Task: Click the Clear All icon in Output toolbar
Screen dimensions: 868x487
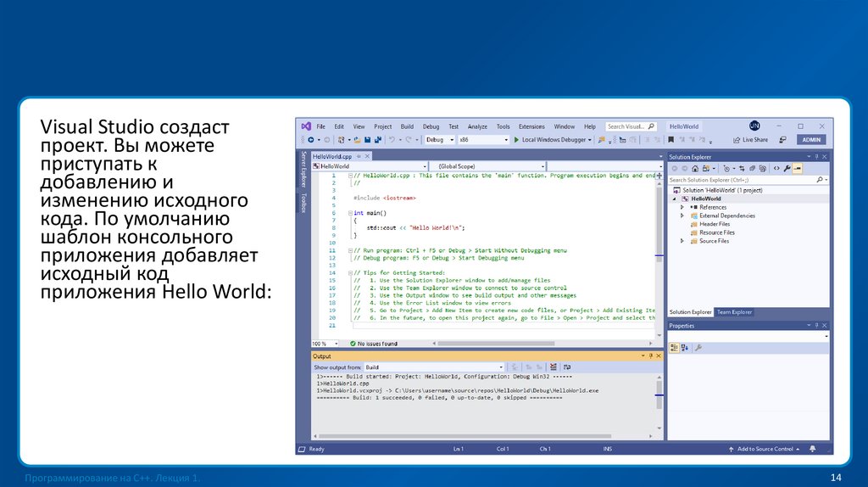Action: tap(552, 367)
